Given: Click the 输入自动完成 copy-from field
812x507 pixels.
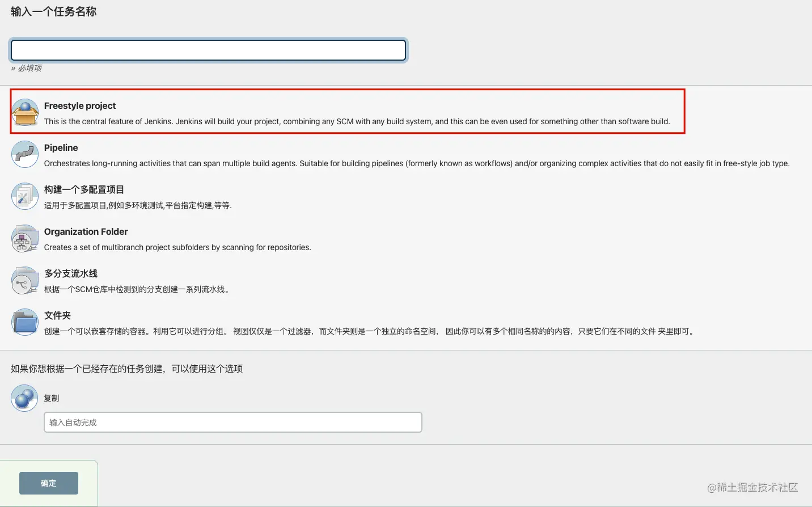Looking at the screenshot, I should [x=233, y=422].
